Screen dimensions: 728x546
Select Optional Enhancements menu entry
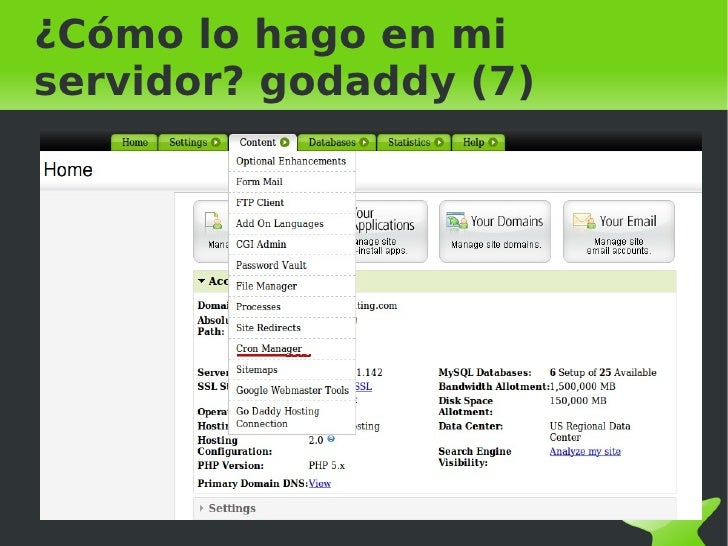point(292,161)
